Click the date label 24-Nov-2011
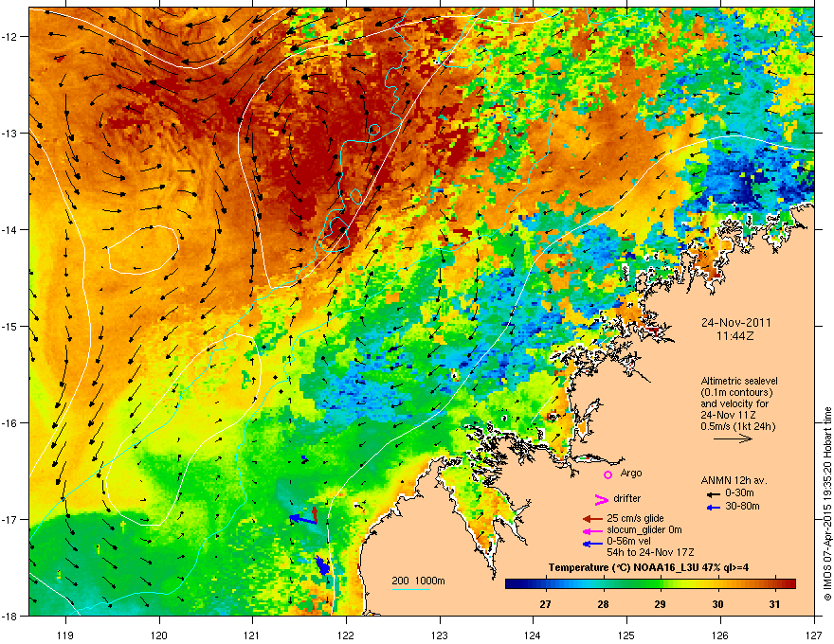The image size is (834, 644). point(735,323)
